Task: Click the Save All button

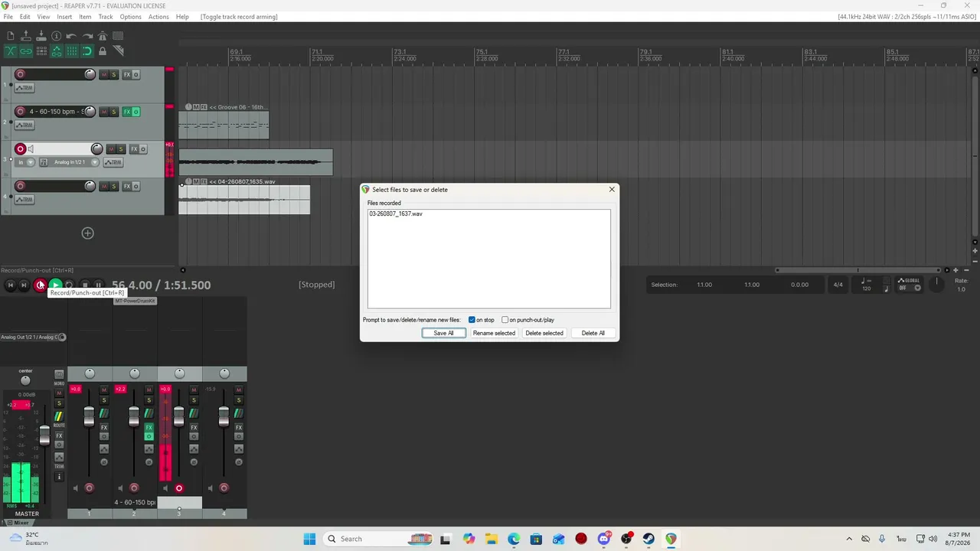Action: (443, 333)
